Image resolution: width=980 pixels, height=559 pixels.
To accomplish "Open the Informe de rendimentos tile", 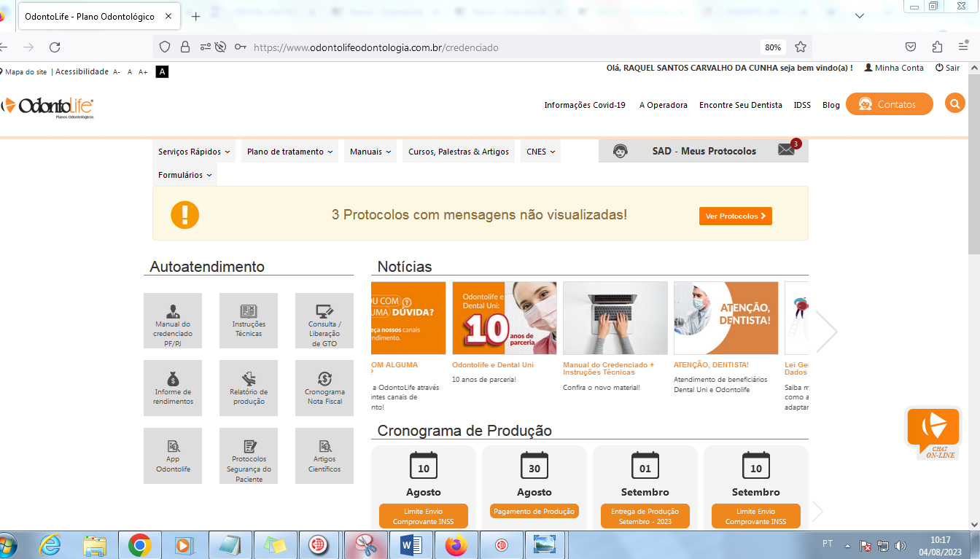I will (173, 388).
